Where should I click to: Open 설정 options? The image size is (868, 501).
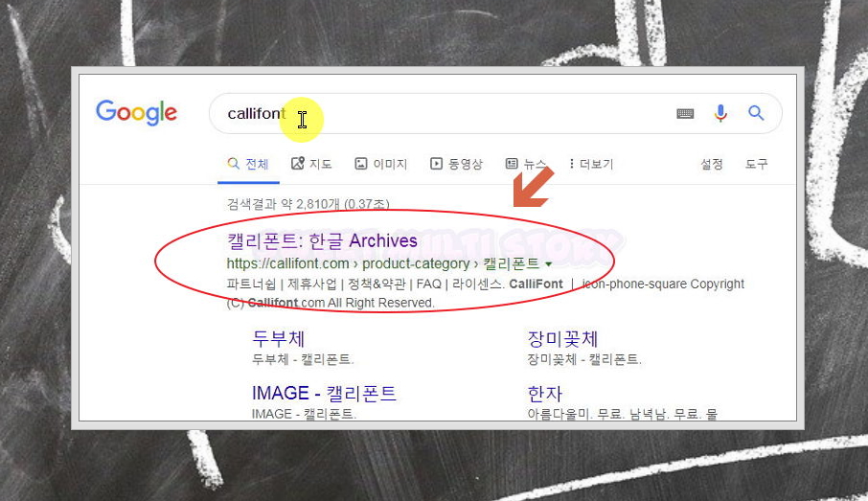click(x=711, y=164)
